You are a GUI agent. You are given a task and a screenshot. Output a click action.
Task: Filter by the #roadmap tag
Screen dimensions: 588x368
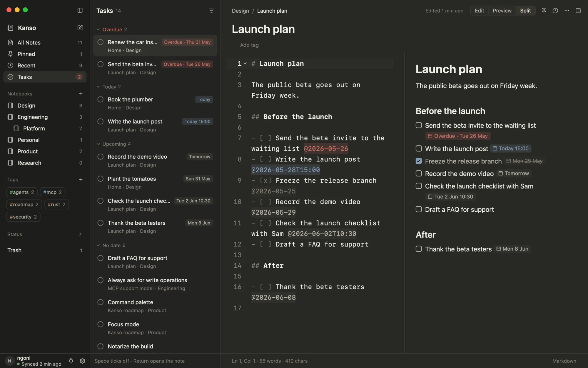tap(24, 204)
